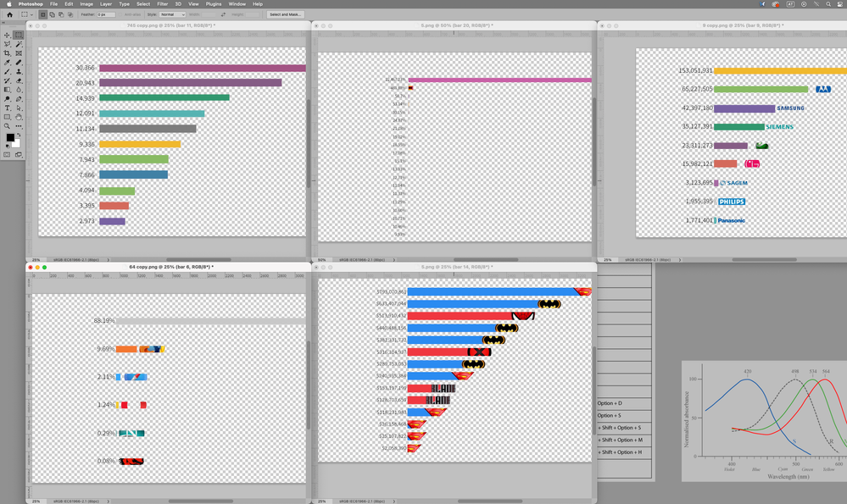
Task: Select the Zoom tool in the toolbar
Action: click(x=7, y=125)
